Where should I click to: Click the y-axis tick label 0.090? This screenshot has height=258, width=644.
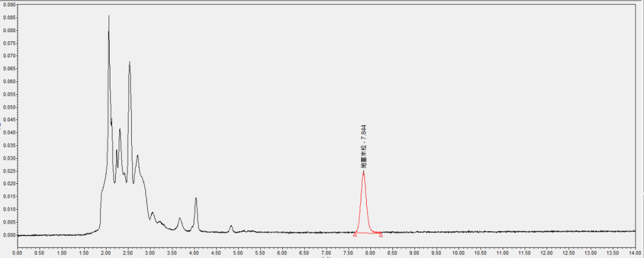click(x=9, y=5)
